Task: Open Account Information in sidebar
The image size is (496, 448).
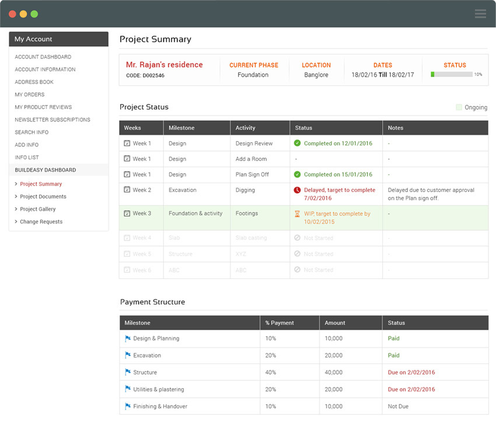Action: [x=46, y=69]
